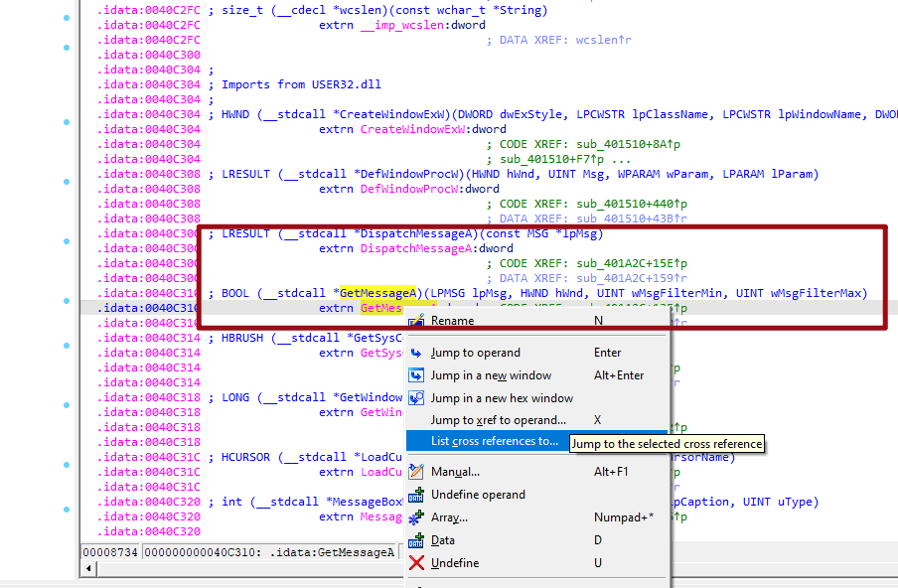Click blue gutter dot beside the 0040C304 CreateWindowExW prototype line

[67, 122]
